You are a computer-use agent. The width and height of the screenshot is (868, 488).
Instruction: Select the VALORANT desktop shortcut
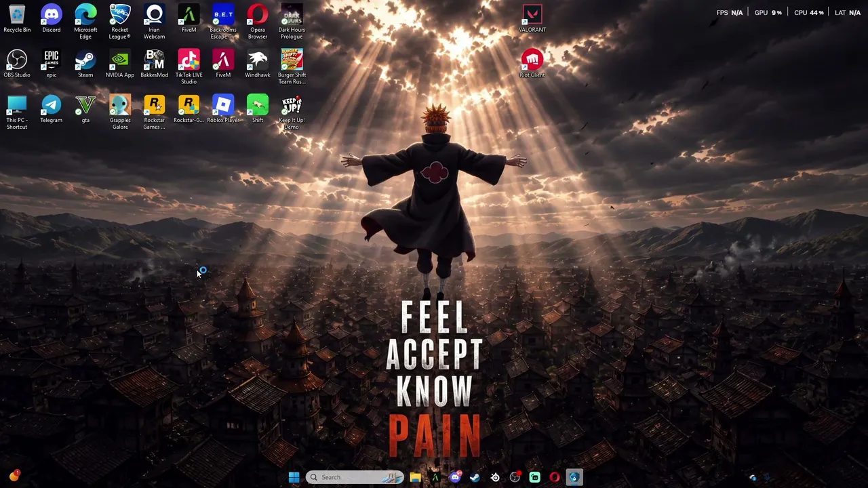point(532,18)
